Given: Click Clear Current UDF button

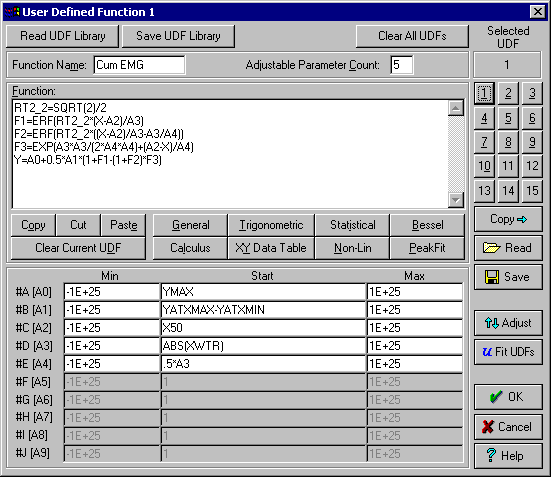Looking at the screenshot, I should (x=78, y=248).
